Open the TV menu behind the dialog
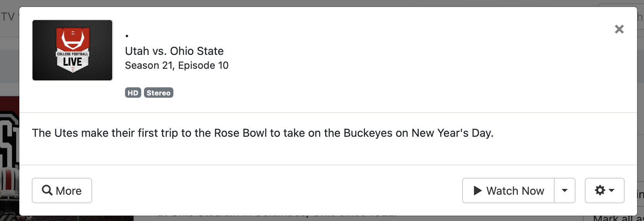Screen dimensions: 644x221 coord(8,17)
